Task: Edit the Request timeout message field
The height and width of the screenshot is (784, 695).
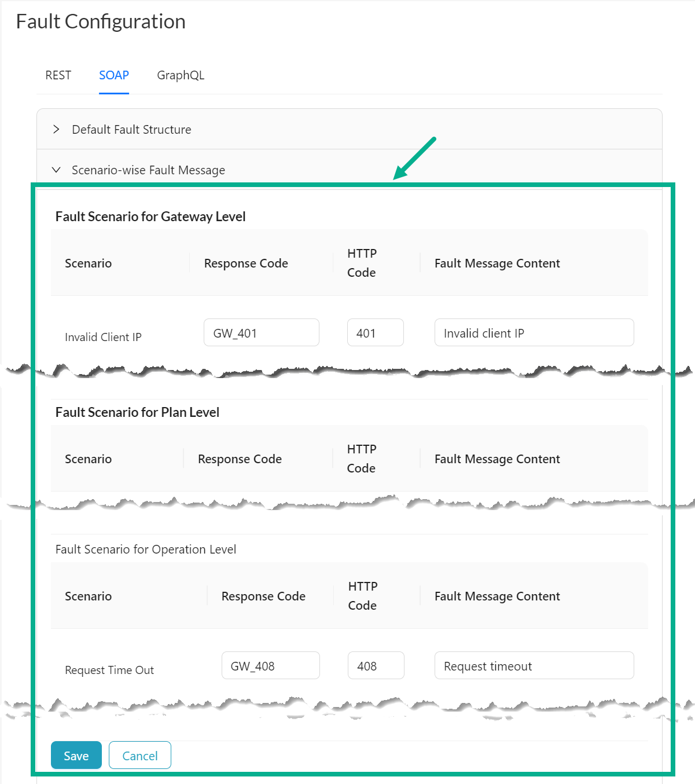Action: (534, 666)
